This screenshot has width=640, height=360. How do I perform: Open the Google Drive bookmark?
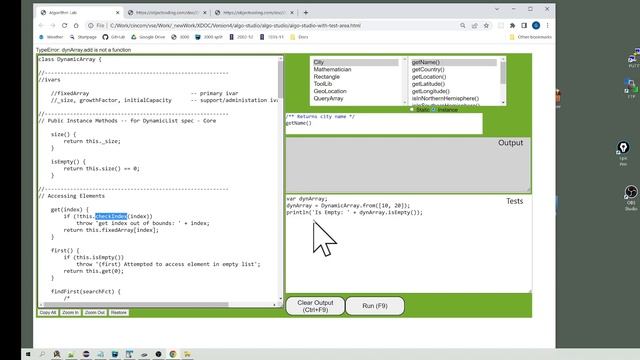click(x=148, y=37)
